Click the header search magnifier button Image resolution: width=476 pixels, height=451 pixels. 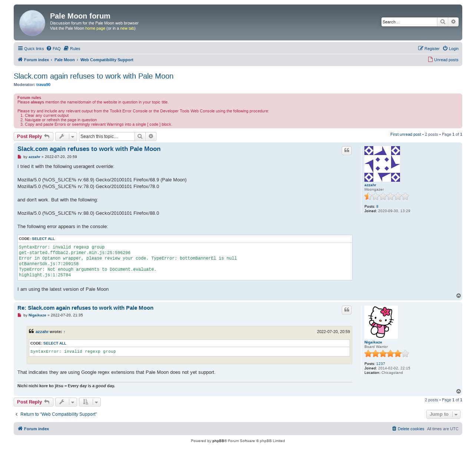pos(443,22)
